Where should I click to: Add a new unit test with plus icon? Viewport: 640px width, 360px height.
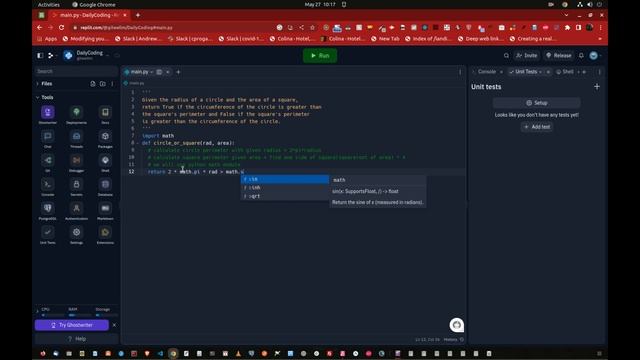[597, 87]
